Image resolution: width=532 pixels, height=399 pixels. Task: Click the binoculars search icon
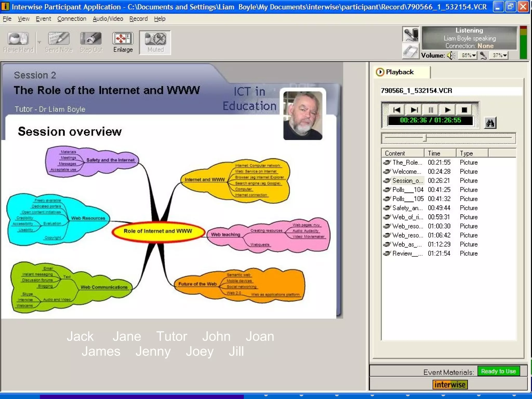coord(490,123)
